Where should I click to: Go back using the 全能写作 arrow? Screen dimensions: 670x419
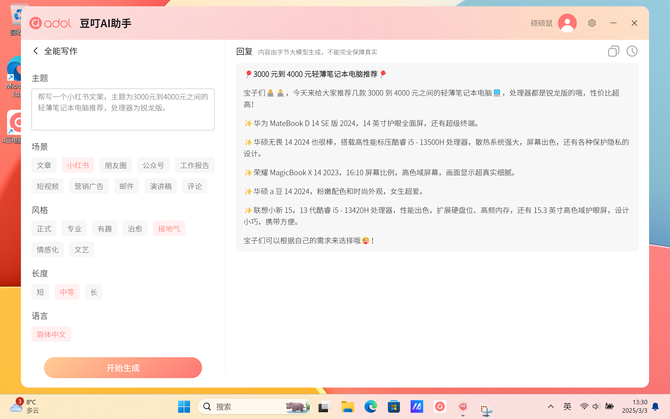(x=36, y=51)
